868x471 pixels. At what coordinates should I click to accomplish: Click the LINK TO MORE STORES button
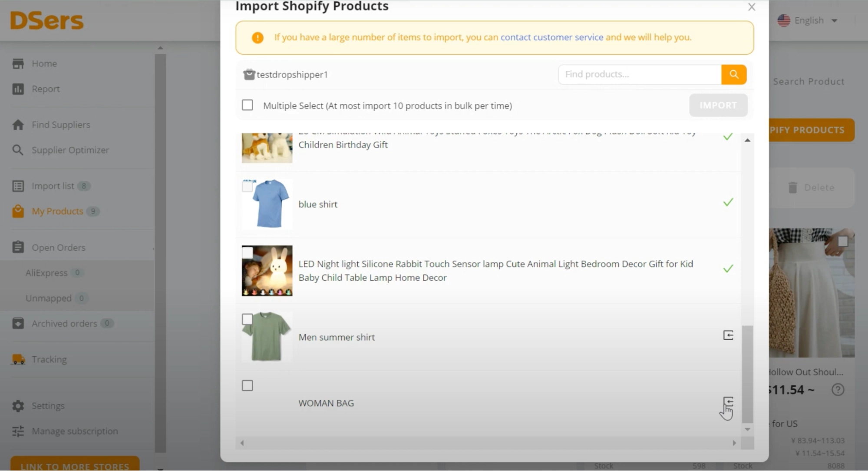point(75,464)
